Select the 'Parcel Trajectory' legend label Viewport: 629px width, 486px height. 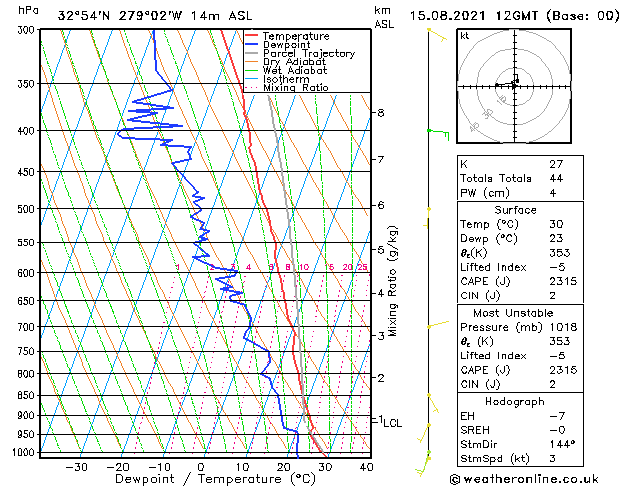click(309, 53)
